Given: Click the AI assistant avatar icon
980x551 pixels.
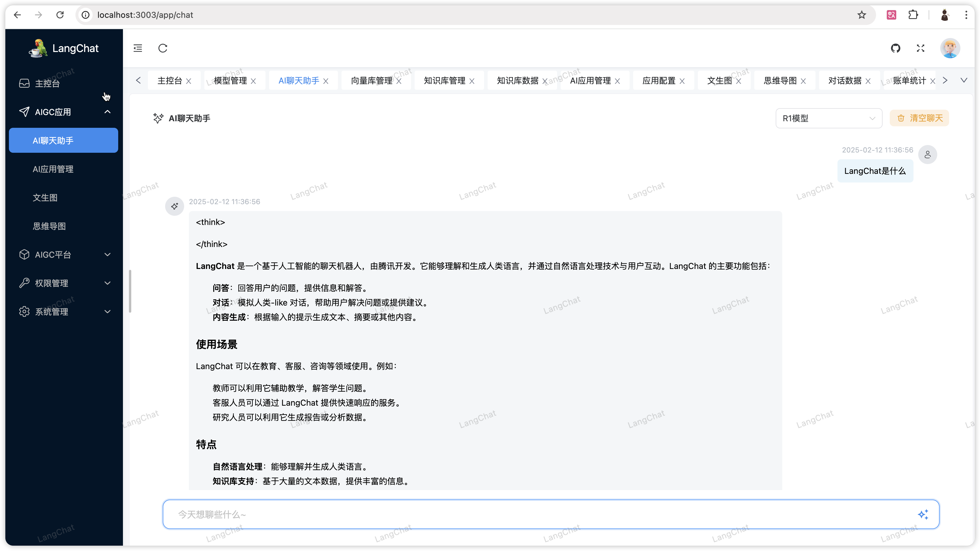Looking at the screenshot, I should click(x=175, y=206).
